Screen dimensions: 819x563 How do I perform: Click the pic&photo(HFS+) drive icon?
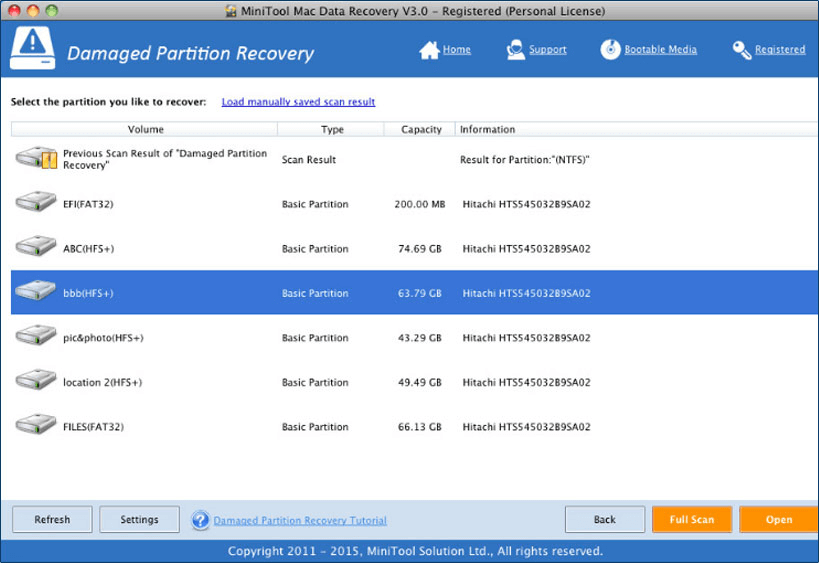coord(36,335)
